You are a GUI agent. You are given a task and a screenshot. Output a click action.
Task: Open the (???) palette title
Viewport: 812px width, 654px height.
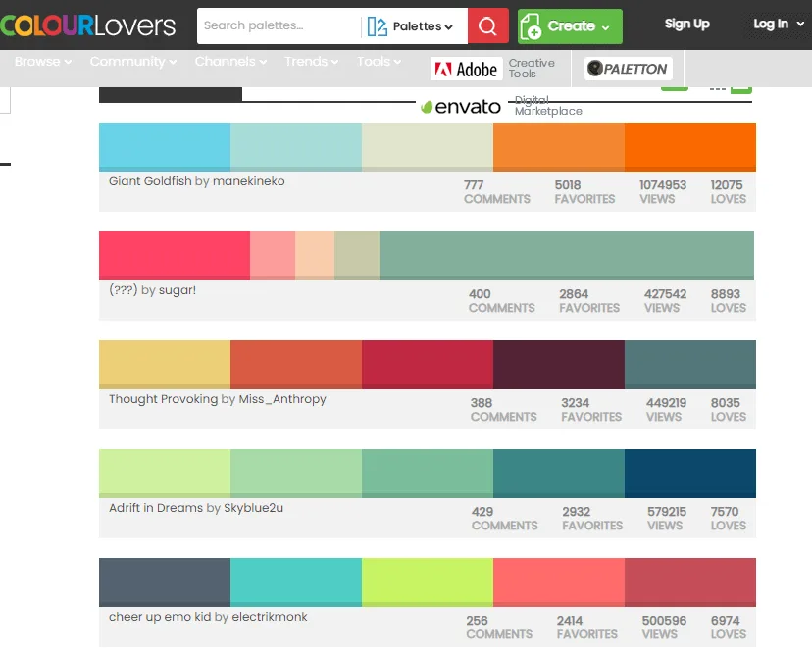click(124, 290)
